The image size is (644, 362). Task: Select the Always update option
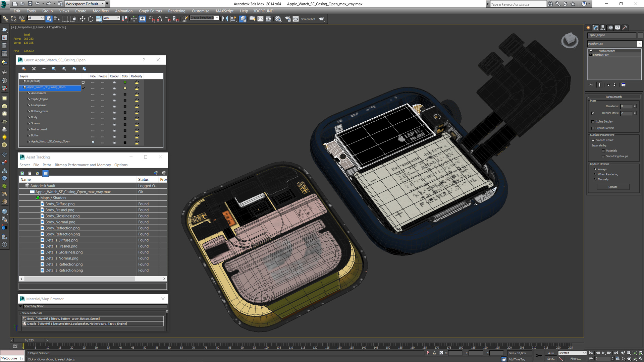(x=595, y=169)
